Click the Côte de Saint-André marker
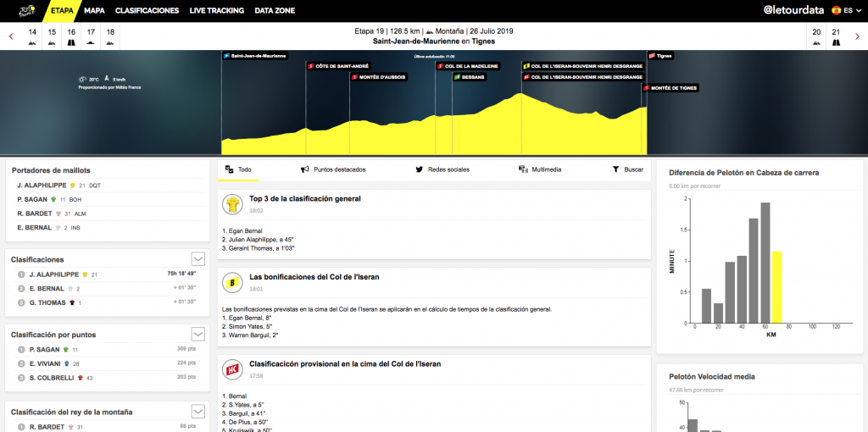868x432 pixels. (337, 66)
